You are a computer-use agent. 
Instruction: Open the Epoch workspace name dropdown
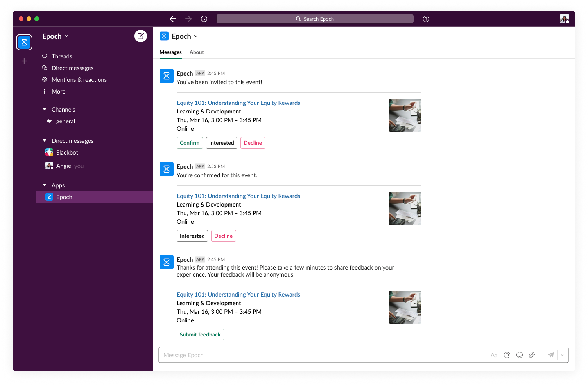56,36
